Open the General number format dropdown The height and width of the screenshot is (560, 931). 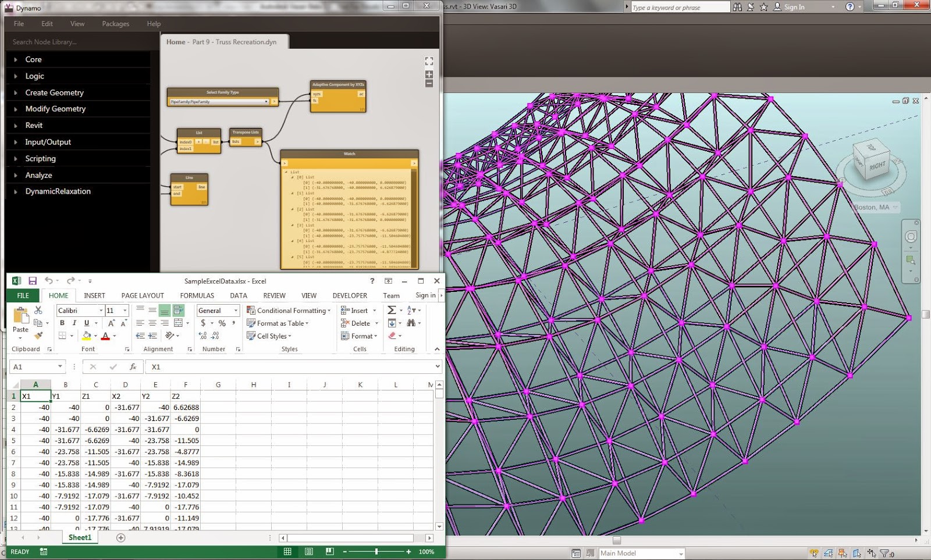point(236,311)
